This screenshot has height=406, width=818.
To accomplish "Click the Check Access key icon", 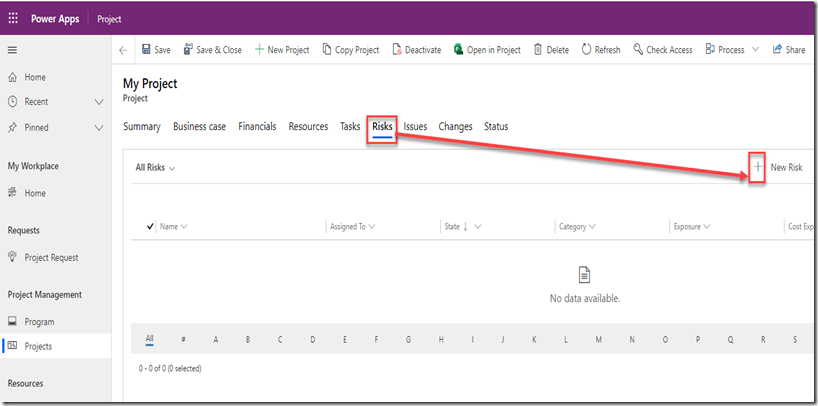I will 638,50.
